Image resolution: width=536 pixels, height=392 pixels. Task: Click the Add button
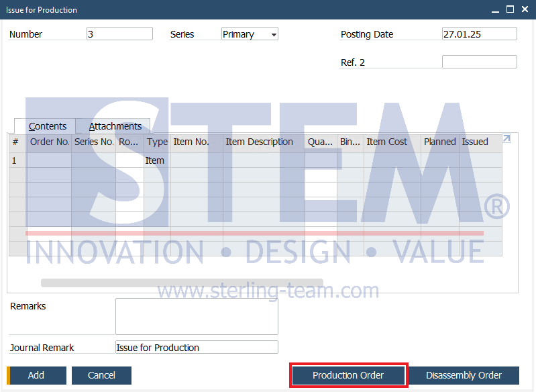point(36,375)
